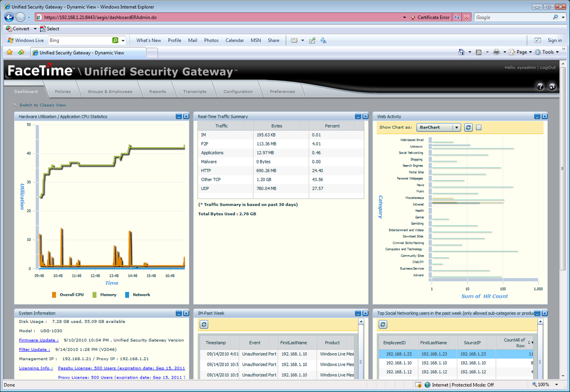This screenshot has height=392, width=570.
Task: Open the Transcripts tab
Action: click(x=195, y=91)
